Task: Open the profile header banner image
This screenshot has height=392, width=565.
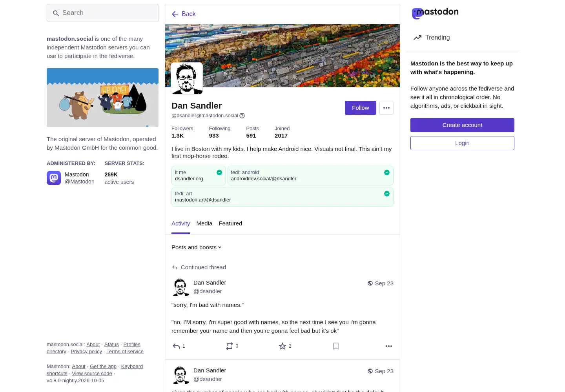Action: pyautogui.click(x=282, y=56)
